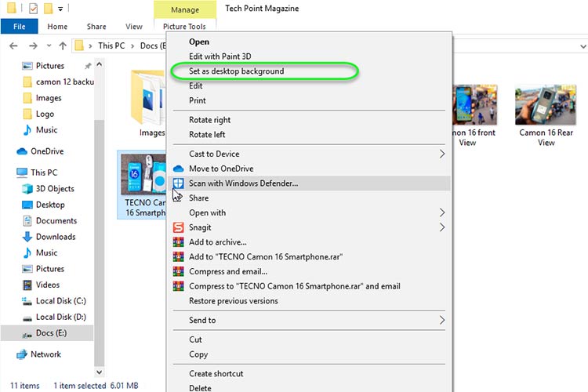Open recent locations dropdown arrow
Screen dimensions: 588x392
[49, 45]
